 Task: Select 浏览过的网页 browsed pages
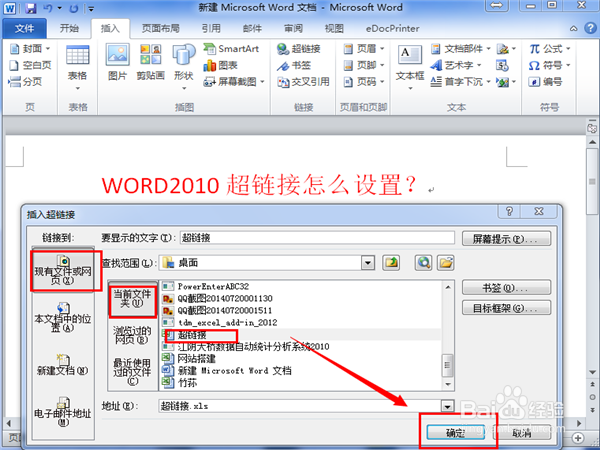pyautogui.click(x=132, y=335)
